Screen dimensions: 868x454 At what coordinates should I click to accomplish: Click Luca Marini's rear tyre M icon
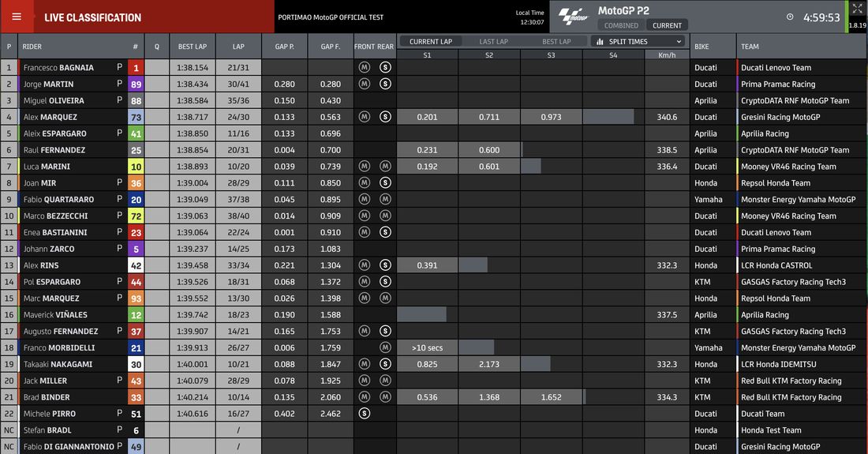[385, 166]
